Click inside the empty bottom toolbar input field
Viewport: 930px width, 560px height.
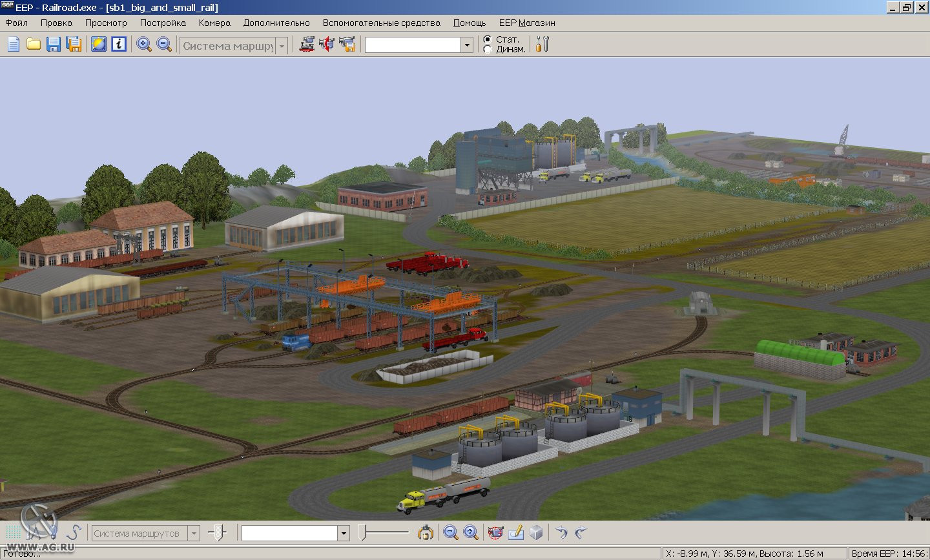coord(290,534)
